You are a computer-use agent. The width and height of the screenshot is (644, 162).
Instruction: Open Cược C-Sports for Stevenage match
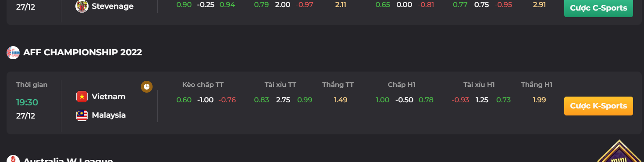(598, 8)
